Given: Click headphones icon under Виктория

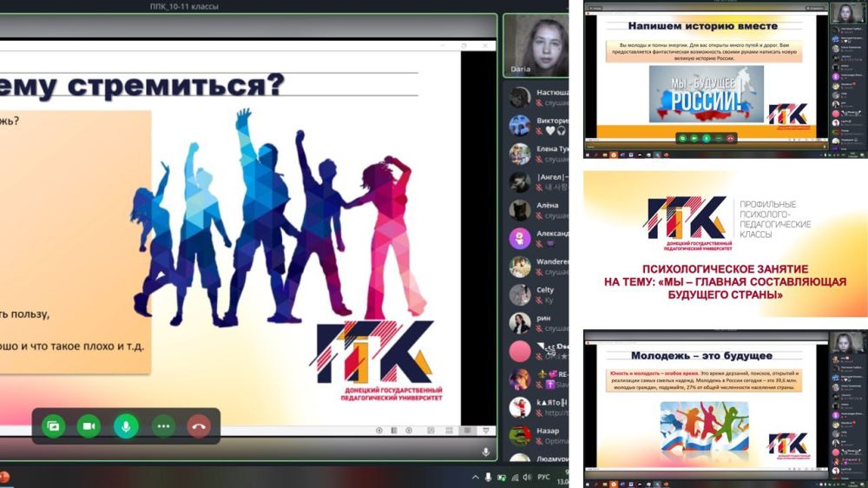Looking at the screenshot, I should pyautogui.click(x=561, y=131).
